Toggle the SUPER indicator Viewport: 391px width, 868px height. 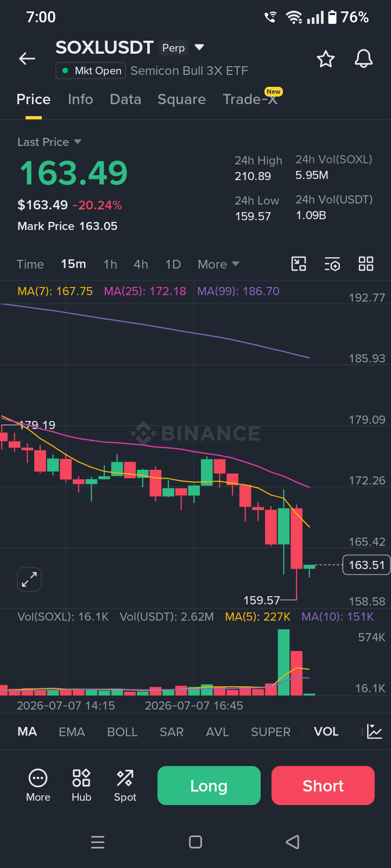tap(270, 731)
